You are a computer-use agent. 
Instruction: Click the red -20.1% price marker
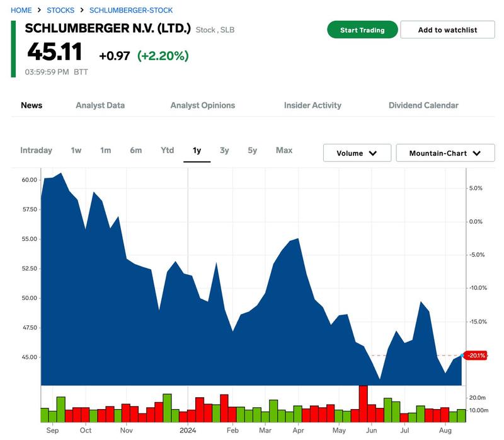coord(476,356)
